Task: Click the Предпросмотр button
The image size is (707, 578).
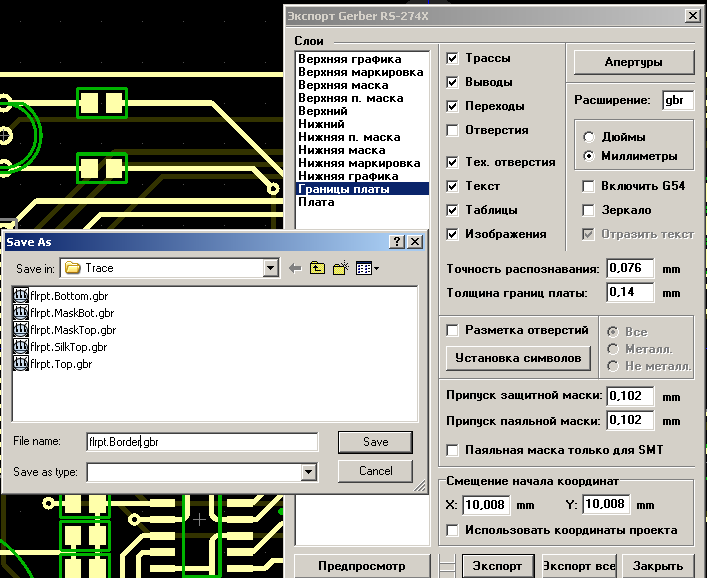Action: pyautogui.click(x=362, y=566)
